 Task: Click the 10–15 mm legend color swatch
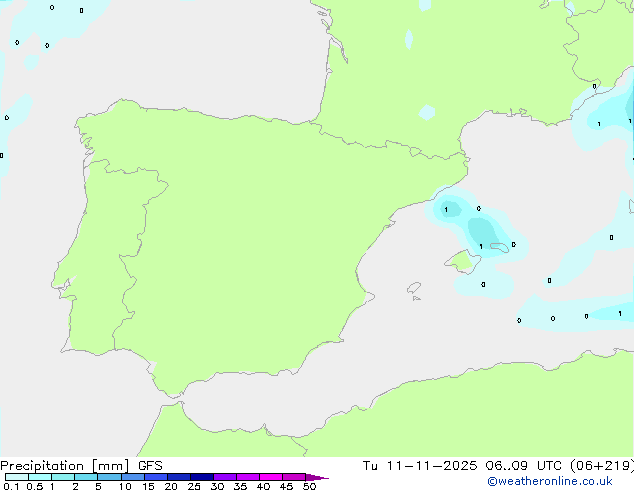click(x=133, y=477)
